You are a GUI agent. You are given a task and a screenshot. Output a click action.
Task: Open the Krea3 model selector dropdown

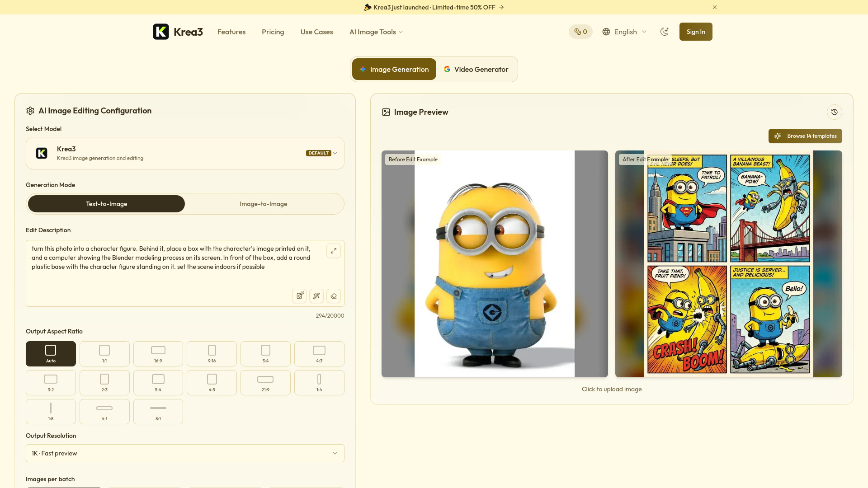coord(185,153)
